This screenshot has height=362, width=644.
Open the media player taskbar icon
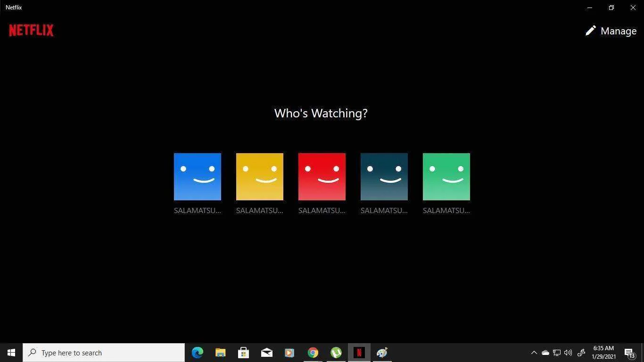click(289, 353)
